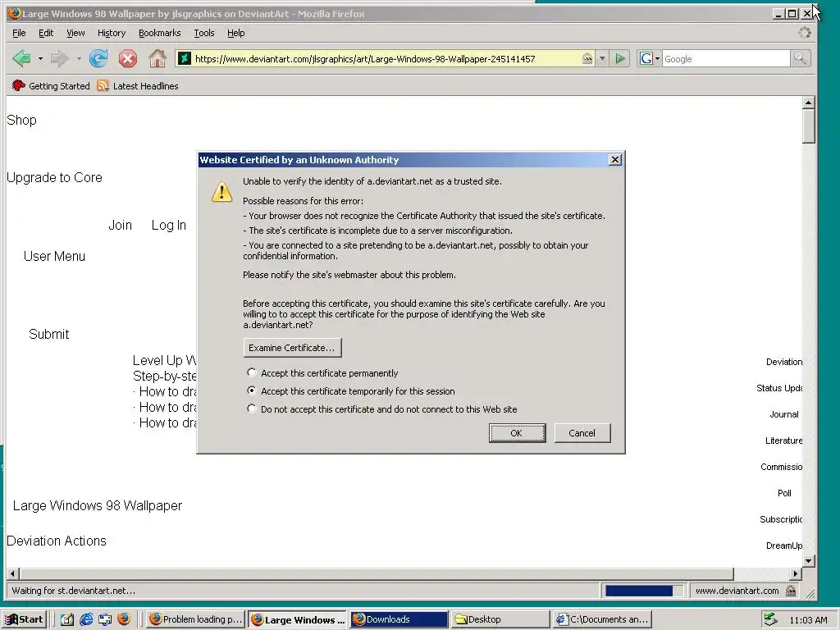Image resolution: width=840 pixels, height=630 pixels.
Task: Click the User Menu text
Action: click(x=54, y=256)
